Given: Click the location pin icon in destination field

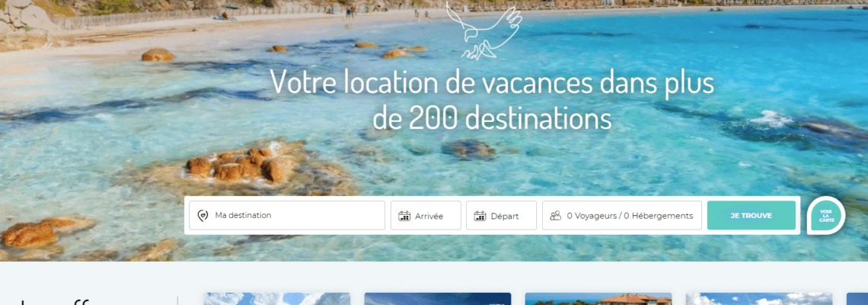Looking at the screenshot, I should tap(203, 216).
